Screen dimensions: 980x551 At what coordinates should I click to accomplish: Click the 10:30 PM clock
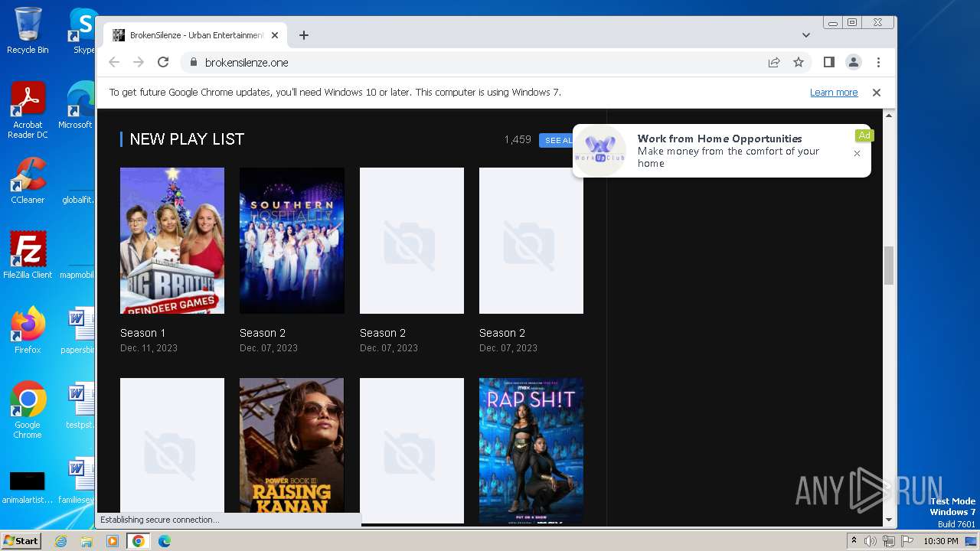pyautogui.click(x=941, y=541)
